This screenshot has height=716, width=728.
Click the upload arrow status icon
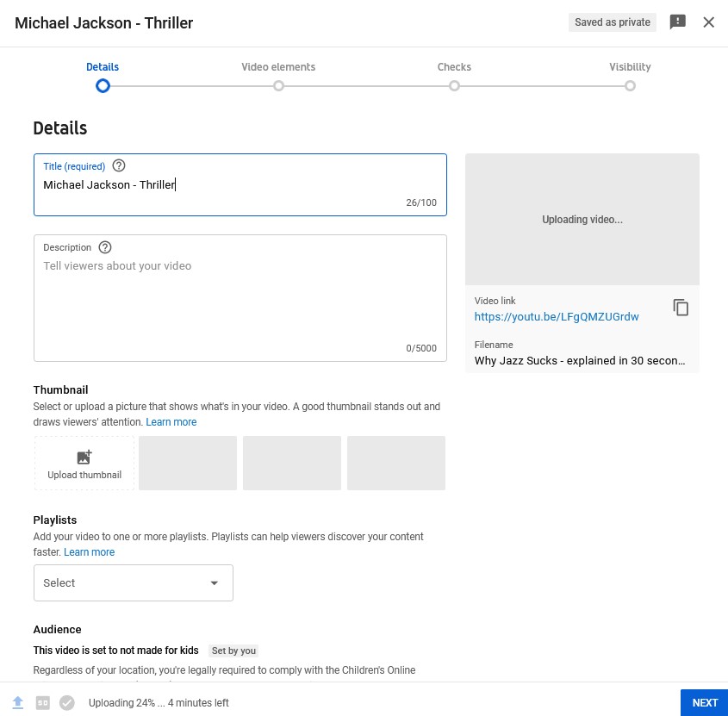(17, 702)
